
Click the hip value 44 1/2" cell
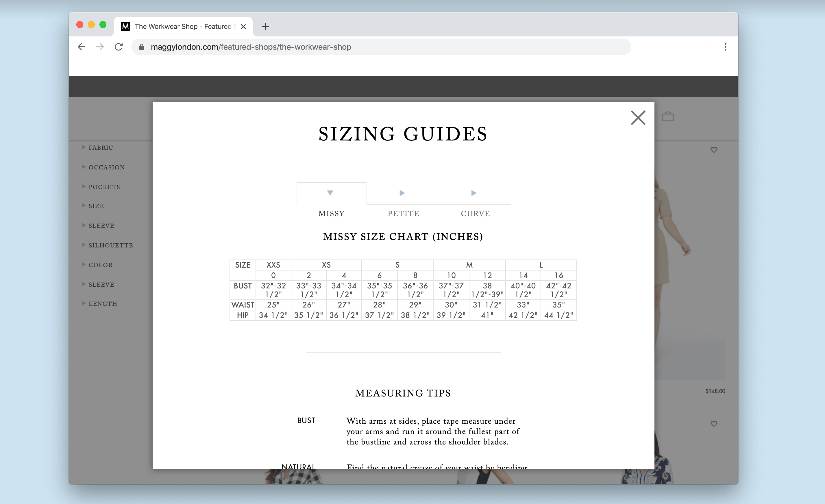pos(558,315)
